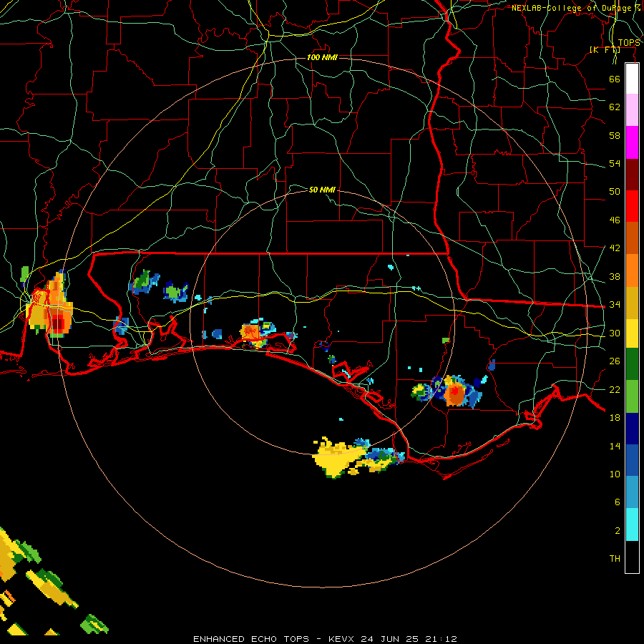644x644 pixels.
Task: Click the light pink legend swatch
Action: coord(632,109)
